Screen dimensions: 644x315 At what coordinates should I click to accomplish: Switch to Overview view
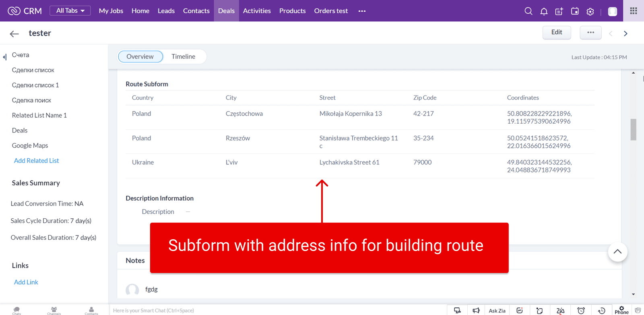(x=140, y=56)
